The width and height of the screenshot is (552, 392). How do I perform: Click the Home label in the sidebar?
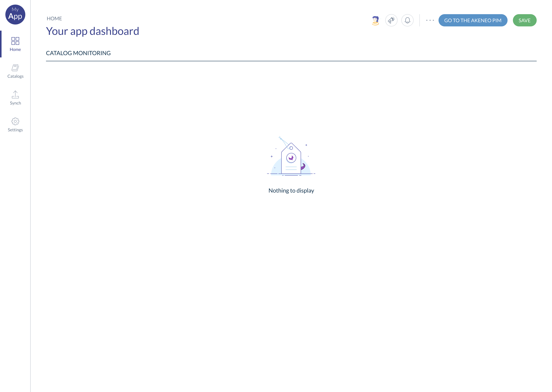point(15,50)
